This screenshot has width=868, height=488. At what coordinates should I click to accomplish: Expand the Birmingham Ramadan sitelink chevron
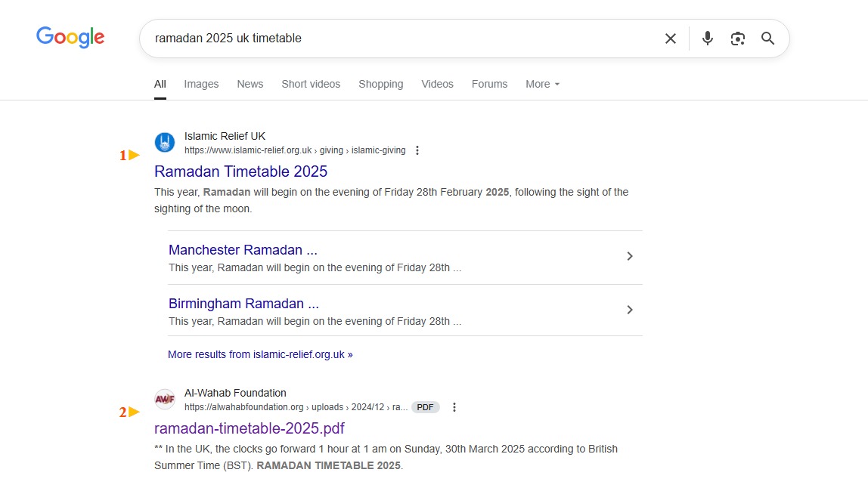[630, 310]
